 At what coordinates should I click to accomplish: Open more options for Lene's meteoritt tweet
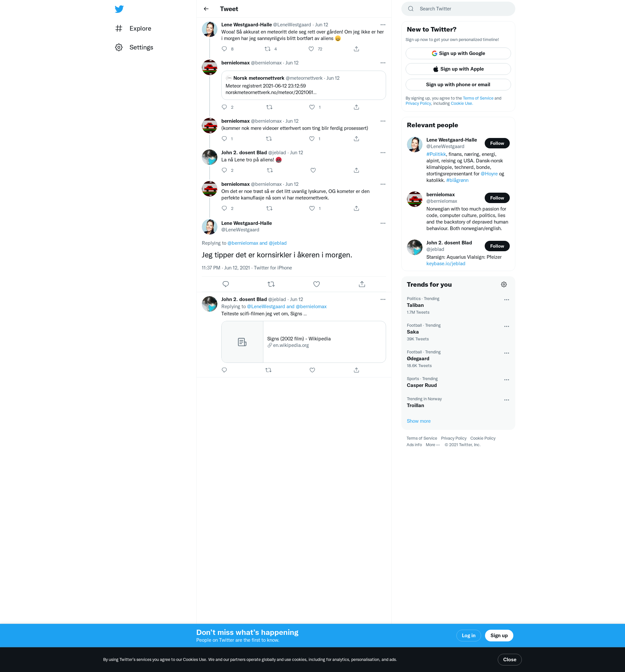pos(383,25)
